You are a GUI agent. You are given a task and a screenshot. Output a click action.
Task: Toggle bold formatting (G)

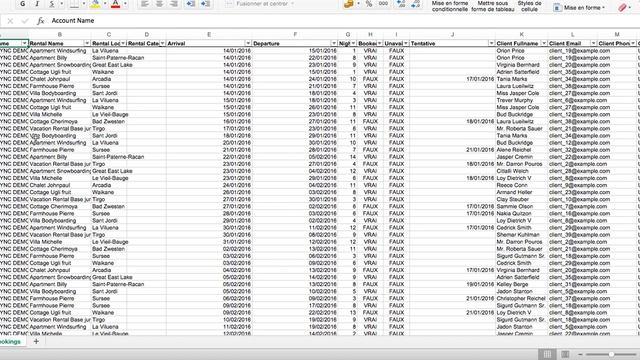tap(22, 4)
